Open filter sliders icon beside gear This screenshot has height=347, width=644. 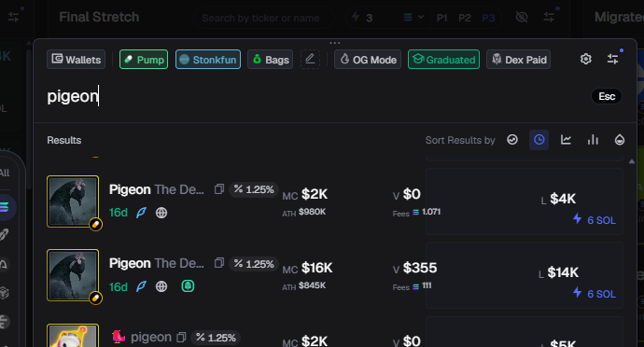pyautogui.click(x=613, y=59)
